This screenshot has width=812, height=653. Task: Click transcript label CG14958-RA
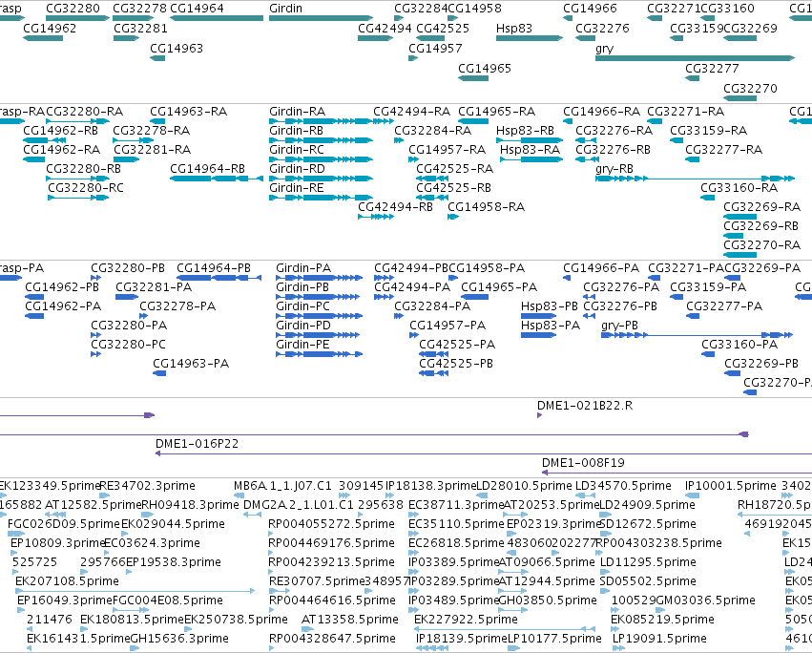tap(487, 207)
